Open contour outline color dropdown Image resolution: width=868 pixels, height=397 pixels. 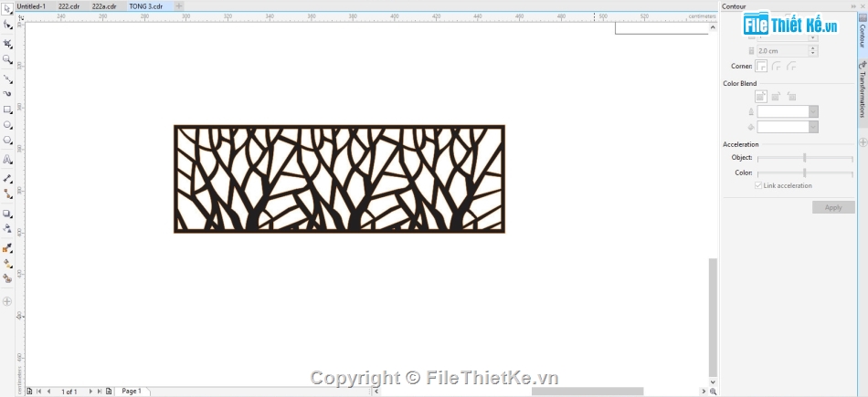point(812,111)
